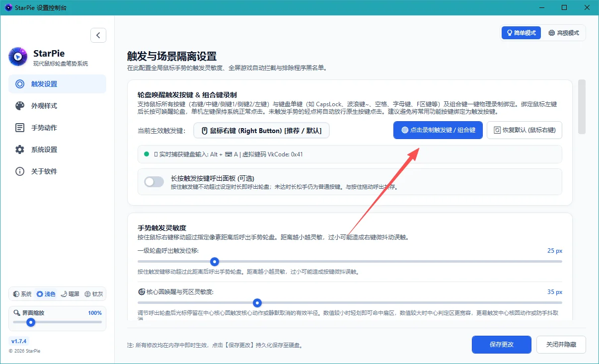Click the 100% zoom value label

(x=94, y=313)
